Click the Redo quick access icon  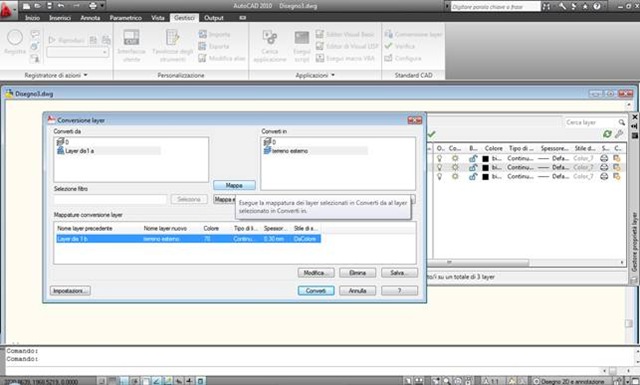[x=76, y=6]
